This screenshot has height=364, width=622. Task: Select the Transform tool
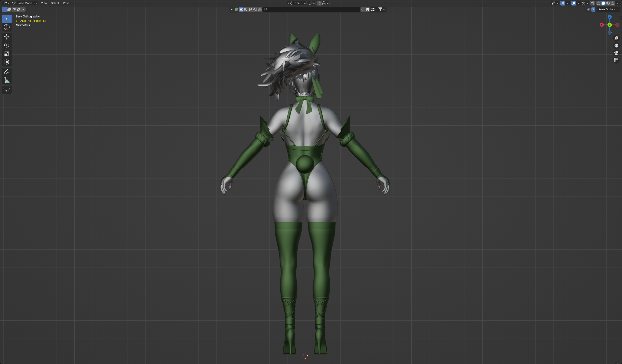[x=7, y=62]
